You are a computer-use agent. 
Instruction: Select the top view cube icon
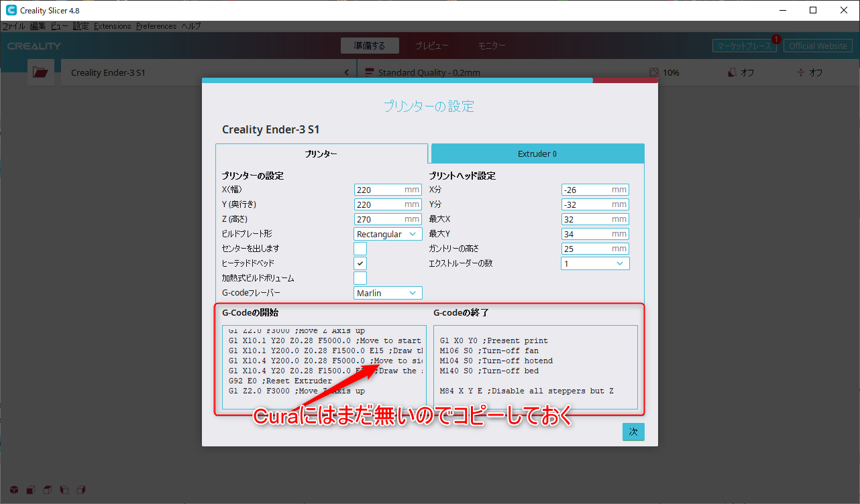(x=47, y=490)
